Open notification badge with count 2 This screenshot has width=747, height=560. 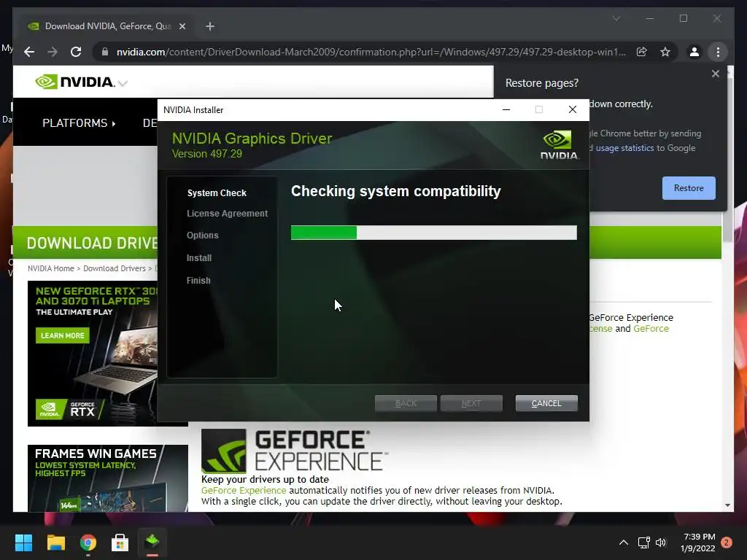[x=727, y=542]
